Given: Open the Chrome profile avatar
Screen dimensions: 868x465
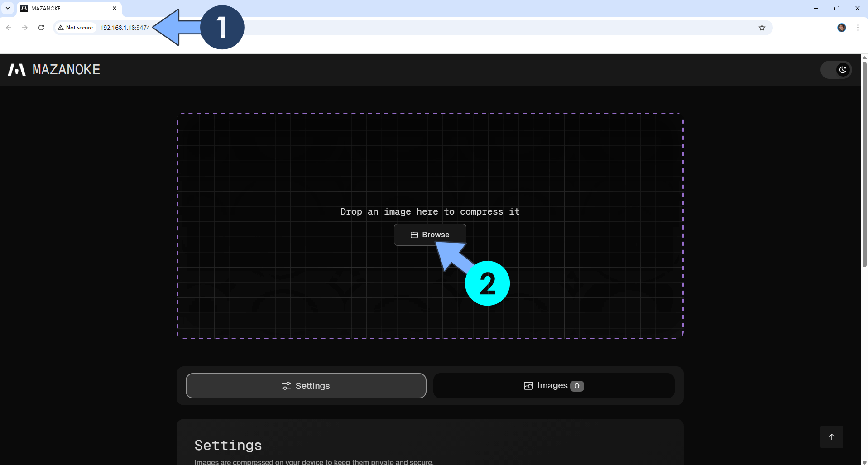Looking at the screenshot, I should 842,28.
